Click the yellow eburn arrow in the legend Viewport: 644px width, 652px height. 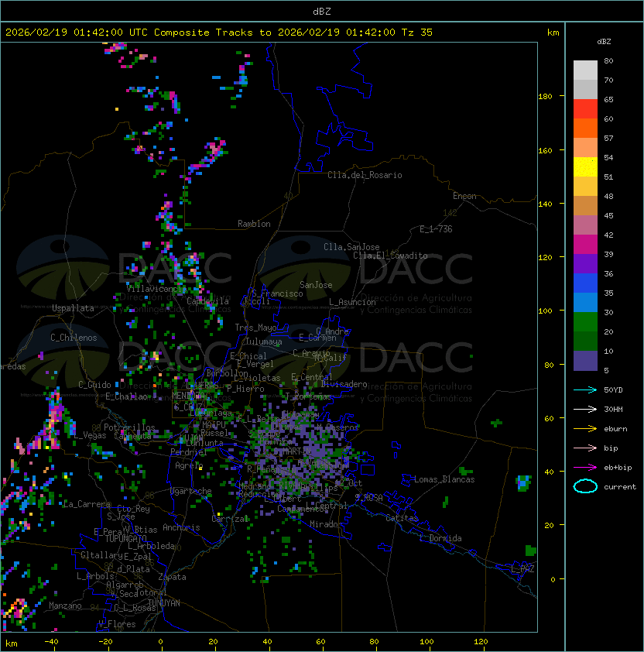[x=585, y=429]
